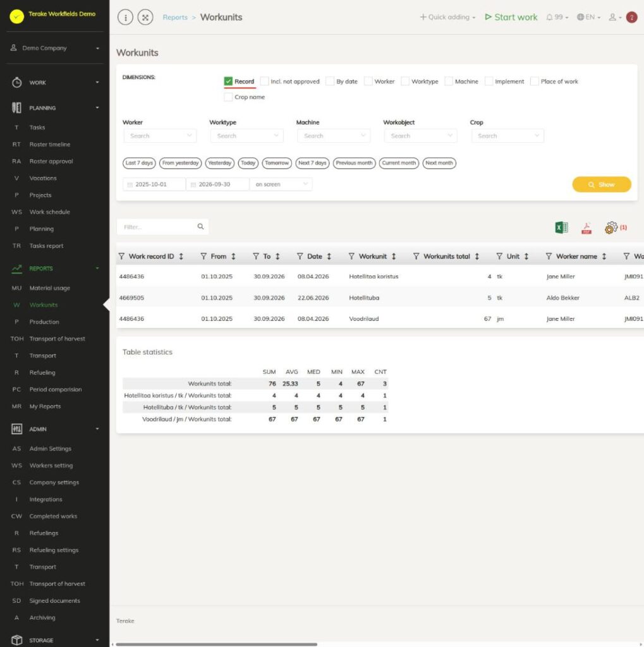
Task: Check the Worktype dimension checkbox
Action: click(405, 82)
